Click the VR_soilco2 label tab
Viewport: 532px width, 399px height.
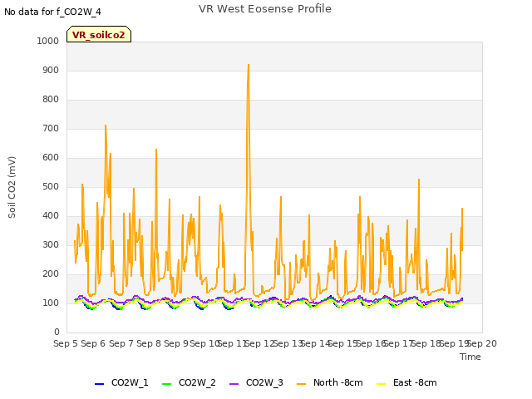pyautogui.click(x=99, y=34)
